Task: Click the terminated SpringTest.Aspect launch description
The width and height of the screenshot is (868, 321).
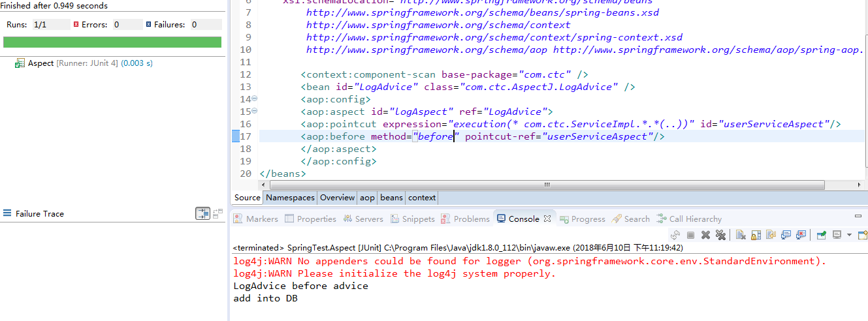Action: pos(458,248)
